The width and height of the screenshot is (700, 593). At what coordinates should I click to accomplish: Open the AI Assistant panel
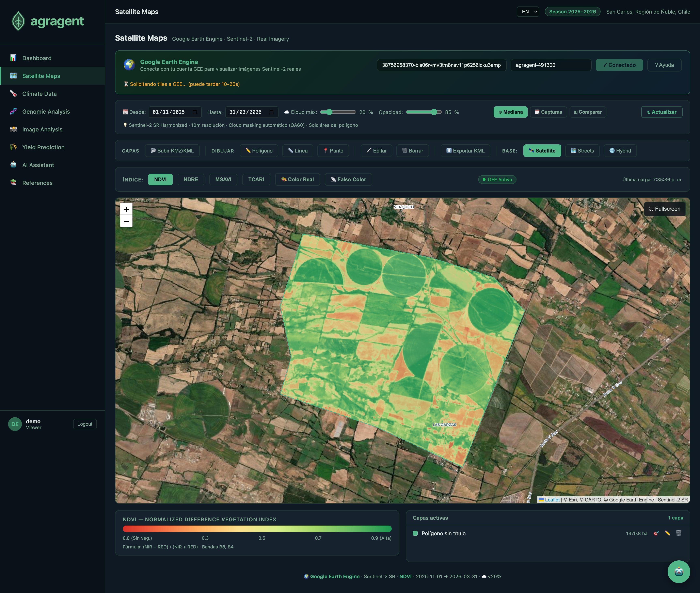[x=38, y=165]
